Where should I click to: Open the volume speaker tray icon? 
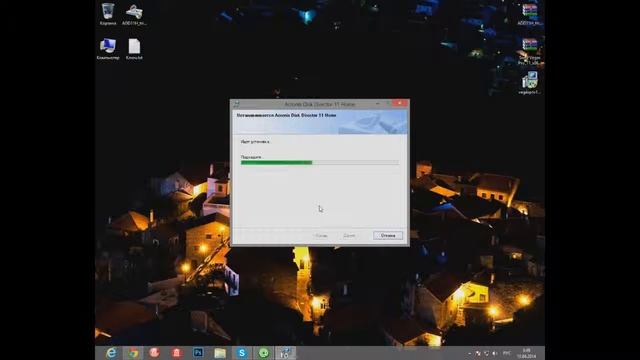click(x=495, y=353)
